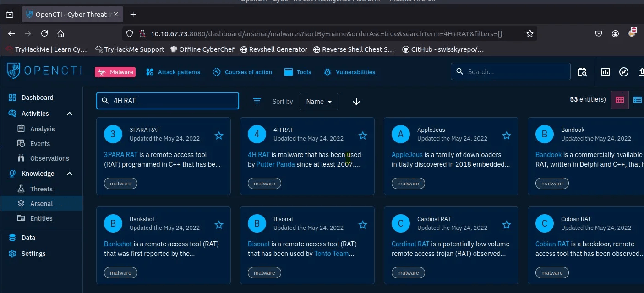Reload the page in Firefox
Viewport: 644px width, 293px height.
point(44,33)
